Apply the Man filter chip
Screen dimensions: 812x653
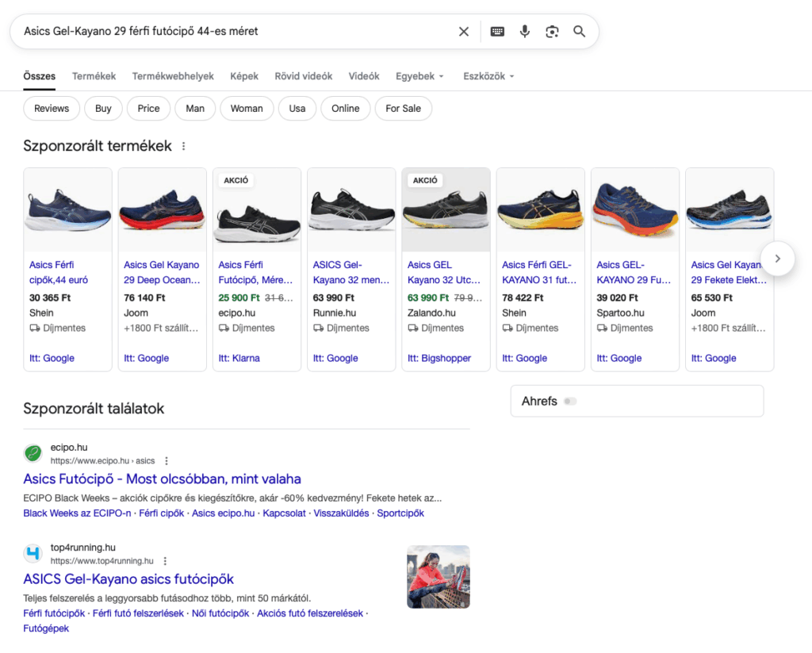[195, 109]
